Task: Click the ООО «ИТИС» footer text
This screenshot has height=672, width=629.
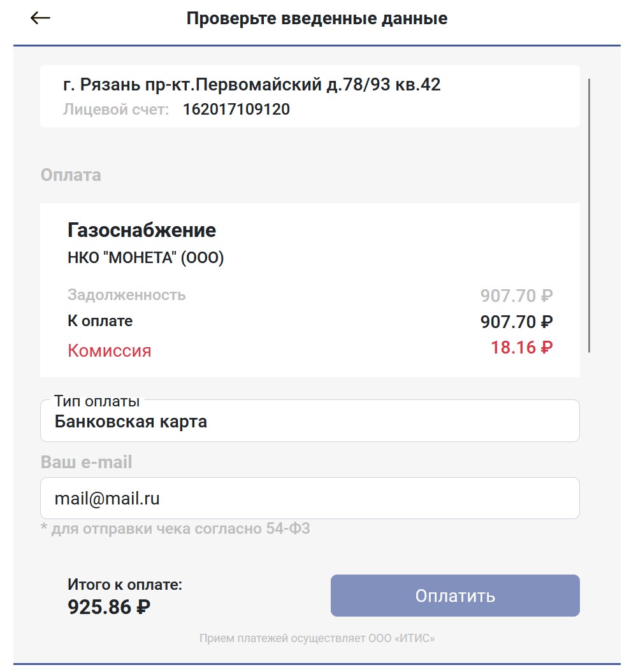Action: [317, 638]
